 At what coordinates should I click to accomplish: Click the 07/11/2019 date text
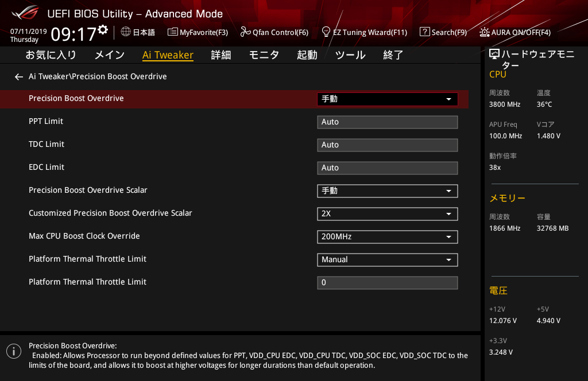point(29,32)
